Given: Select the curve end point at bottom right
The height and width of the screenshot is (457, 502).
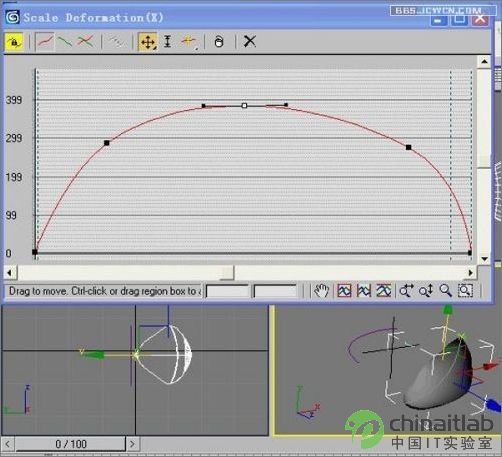Looking at the screenshot, I should 470,253.
